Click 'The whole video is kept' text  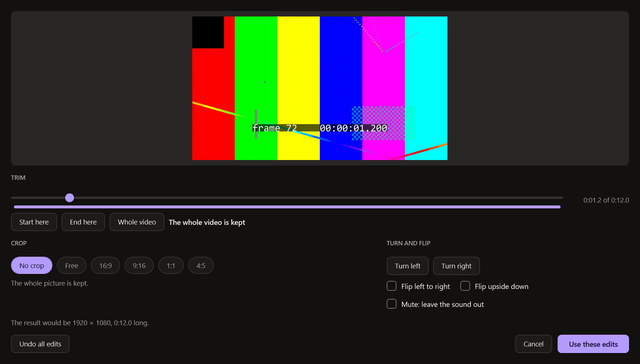click(x=207, y=222)
